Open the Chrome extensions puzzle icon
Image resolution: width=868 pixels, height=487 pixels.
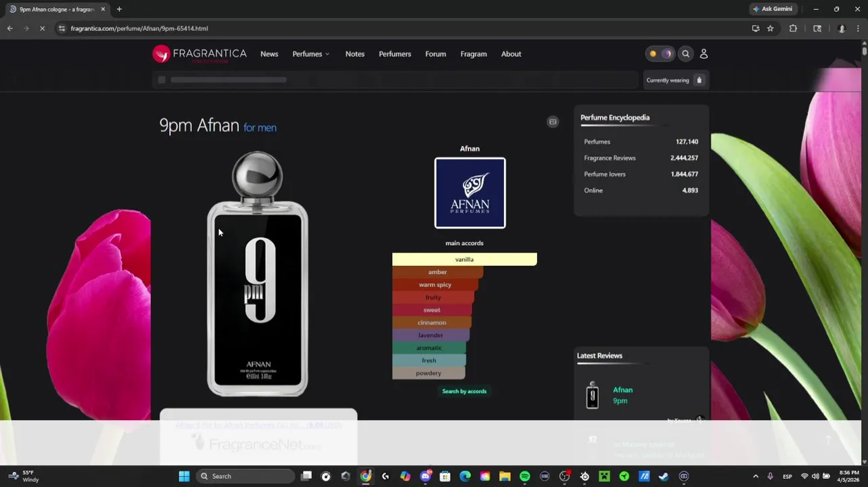pos(793,28)
